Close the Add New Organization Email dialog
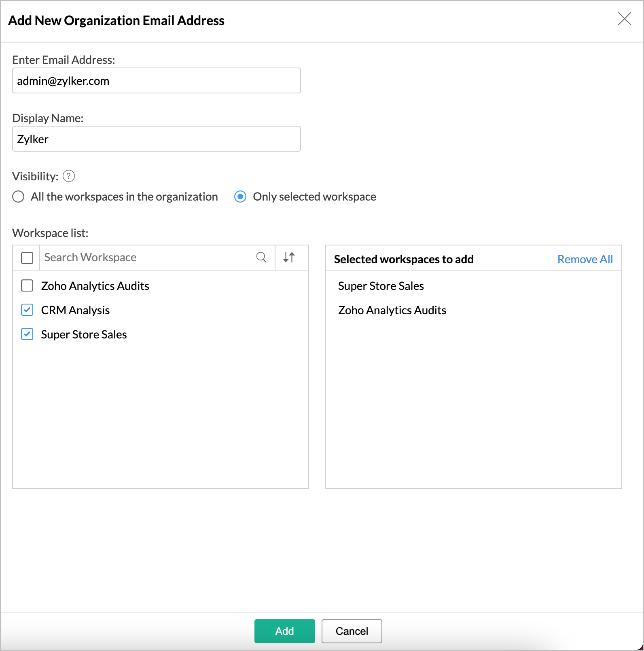Image resolution: width=644 pixels, height=651 pixels. (625, 19)
